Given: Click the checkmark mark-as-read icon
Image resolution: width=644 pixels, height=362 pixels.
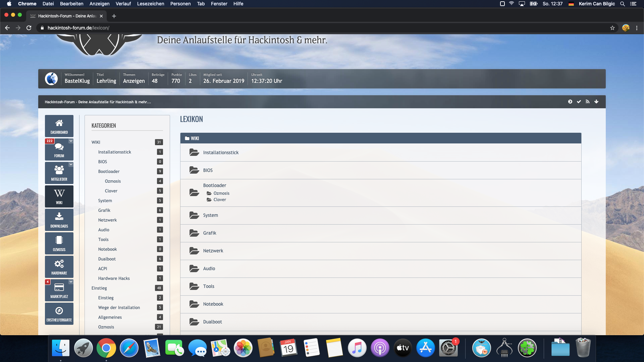Looking at the screenshot, I should [579, 102].
